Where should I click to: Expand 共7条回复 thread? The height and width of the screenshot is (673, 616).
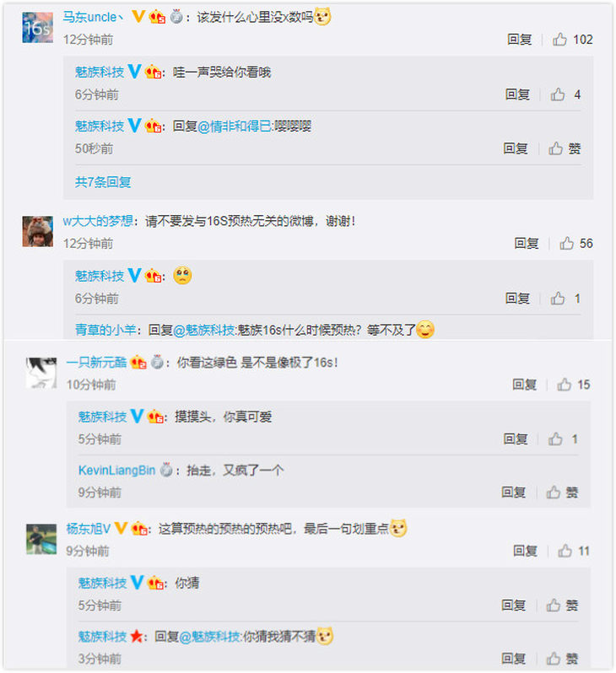coord(103,182)
